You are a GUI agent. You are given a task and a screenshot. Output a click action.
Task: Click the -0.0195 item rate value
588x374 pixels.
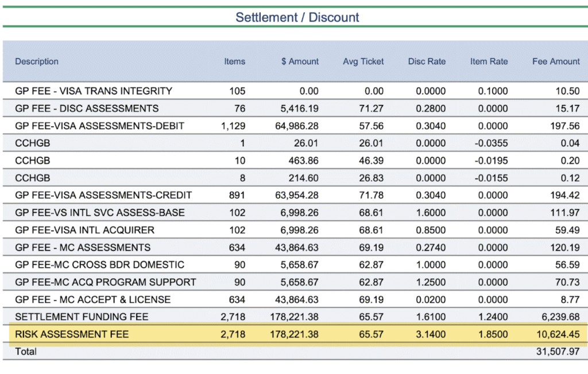point(492,161)
